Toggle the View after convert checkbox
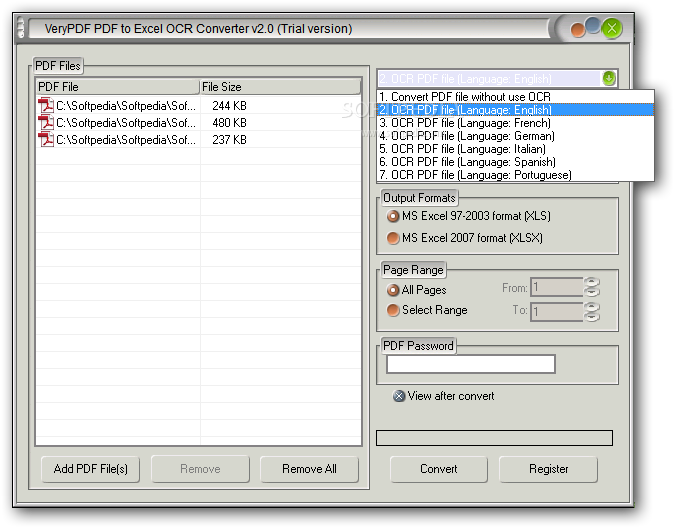Image resolution: width=675 pixels, height=528 pixels. click(399, 396)
